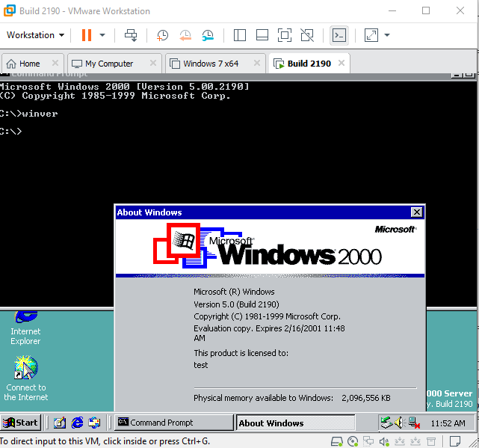
Task: Maximize the VMware Workstation window
Action: [426, 10]
